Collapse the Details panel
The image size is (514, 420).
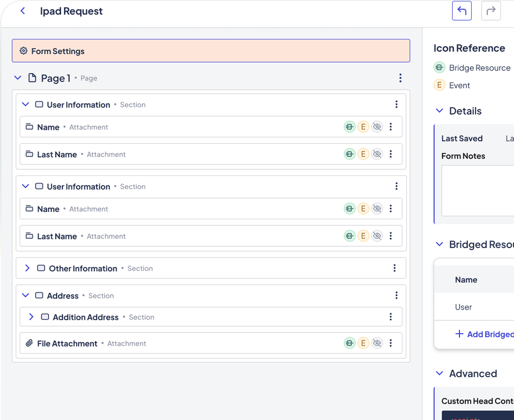pos(439,111)
